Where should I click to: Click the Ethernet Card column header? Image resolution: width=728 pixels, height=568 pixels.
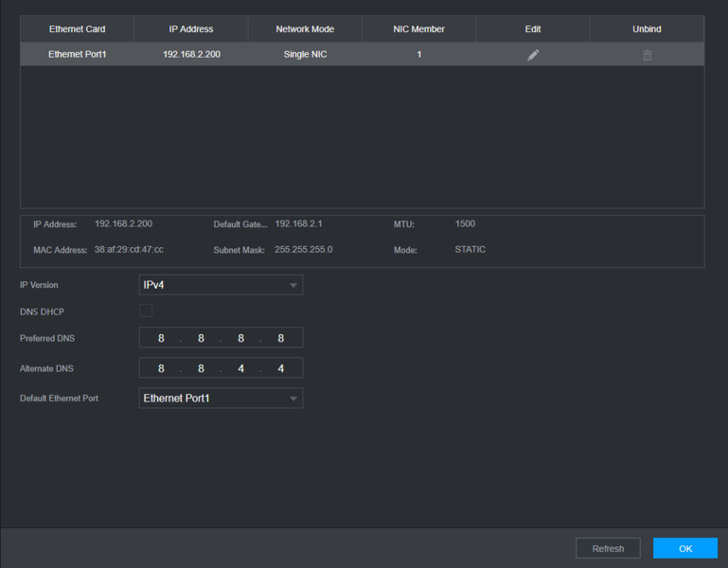pyautogui.click(x=77, y=28)
